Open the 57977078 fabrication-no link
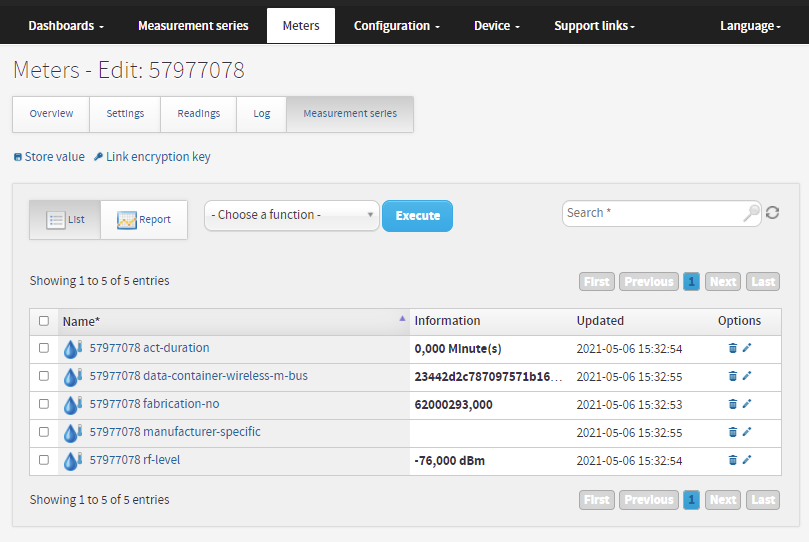This screenshot has height=542, width=809. pos(154,404)
